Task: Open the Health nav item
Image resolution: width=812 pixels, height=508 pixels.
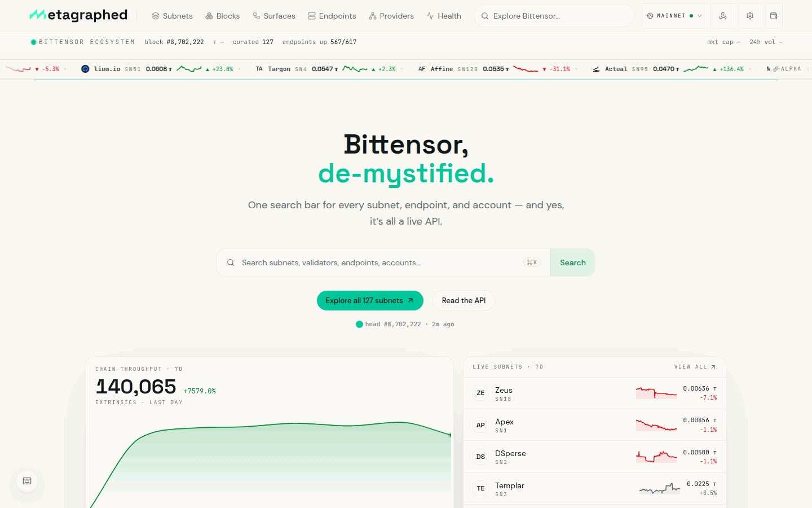Action: click(444, 16)
